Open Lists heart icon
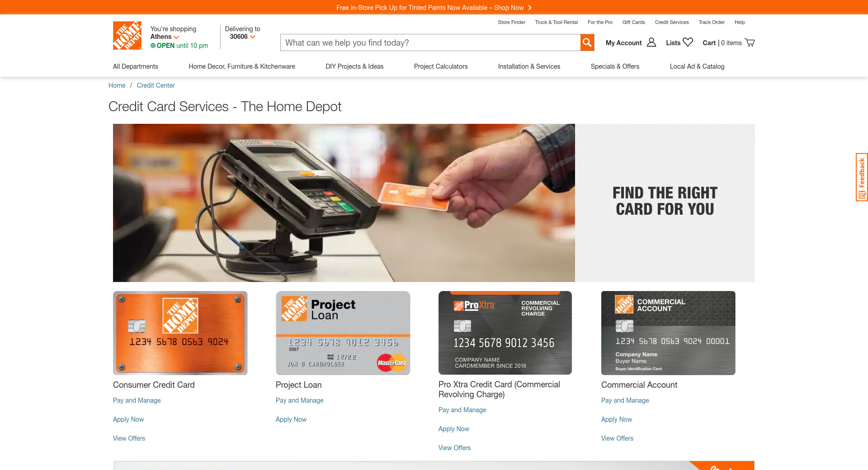This screenshot has width=868, height=470. [x=688, y=42]
